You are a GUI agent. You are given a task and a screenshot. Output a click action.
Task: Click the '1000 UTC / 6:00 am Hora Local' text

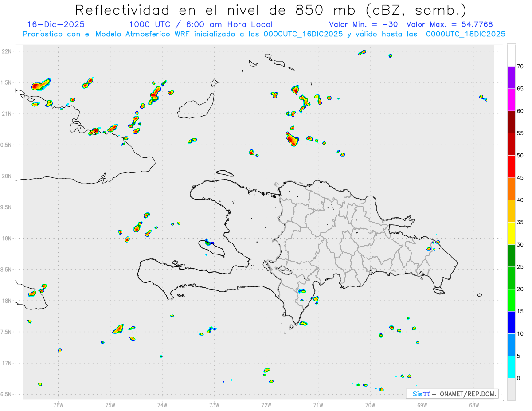pyautogui.click(x=201, y=24)
